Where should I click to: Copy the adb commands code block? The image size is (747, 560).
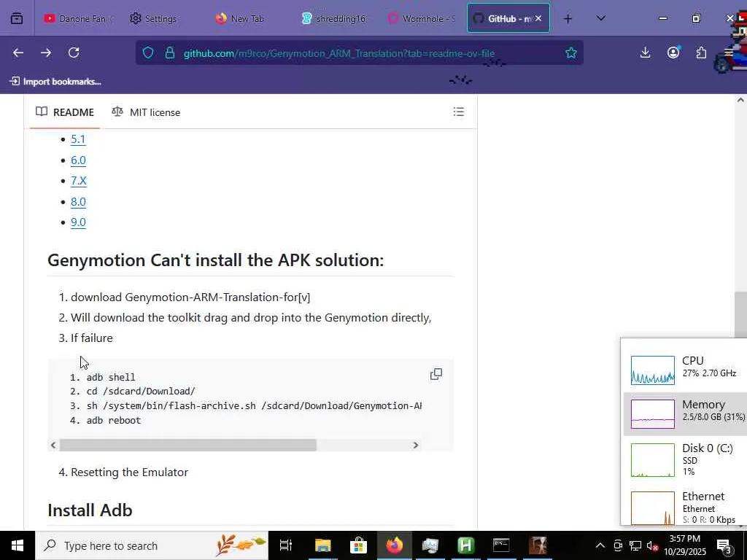(x=436, y=374)
